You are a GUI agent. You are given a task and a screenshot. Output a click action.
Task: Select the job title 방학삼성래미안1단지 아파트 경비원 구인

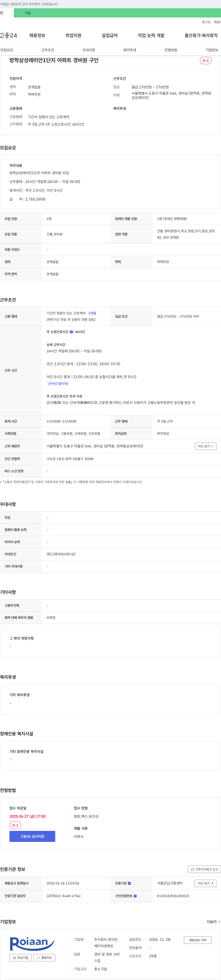click(54, 60)
